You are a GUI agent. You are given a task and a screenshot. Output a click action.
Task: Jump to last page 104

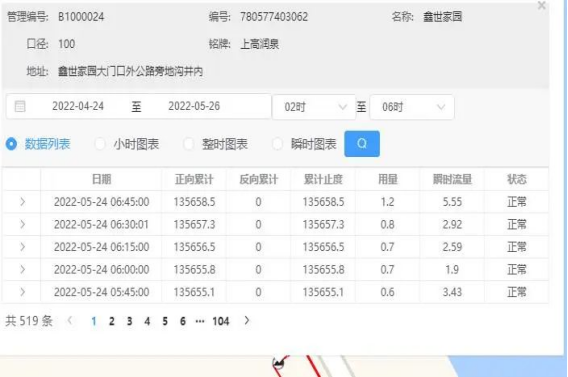click(221, 321)
